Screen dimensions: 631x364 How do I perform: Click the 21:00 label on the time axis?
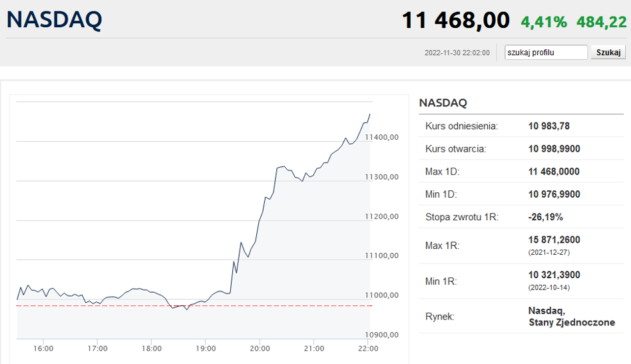[314, 348]
